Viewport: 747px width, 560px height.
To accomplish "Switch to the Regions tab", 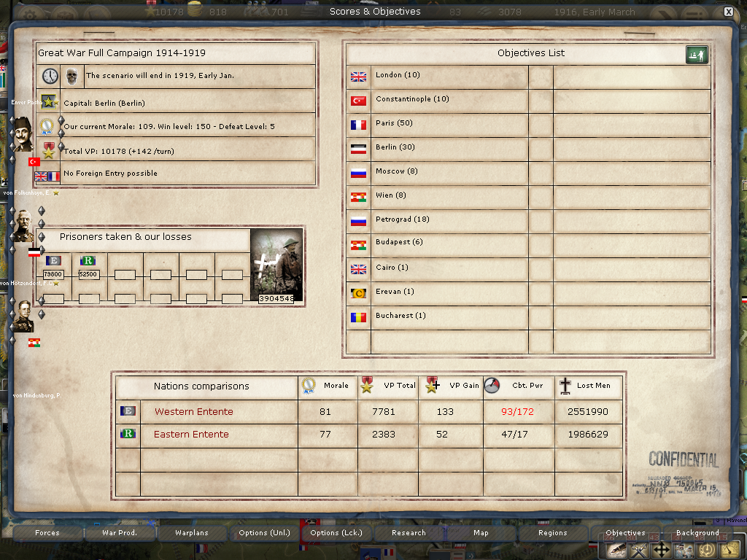I will [x=552, y=533].
